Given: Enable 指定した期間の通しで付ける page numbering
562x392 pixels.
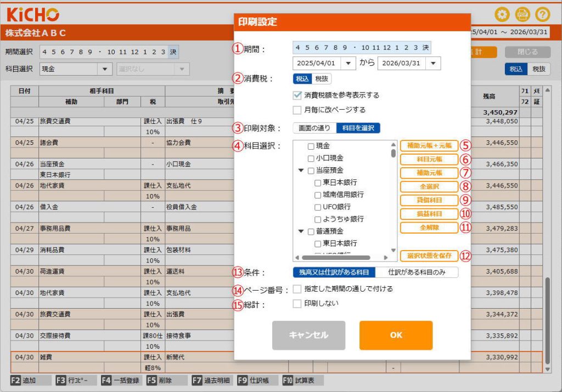Looking at the screenshot, I should tap(297, 289).
